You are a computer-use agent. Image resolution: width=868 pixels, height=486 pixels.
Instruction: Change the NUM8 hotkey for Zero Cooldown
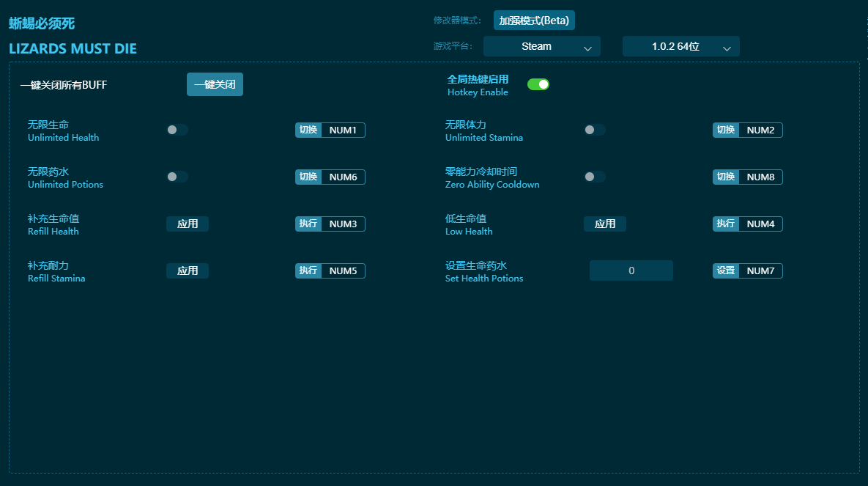760,177
